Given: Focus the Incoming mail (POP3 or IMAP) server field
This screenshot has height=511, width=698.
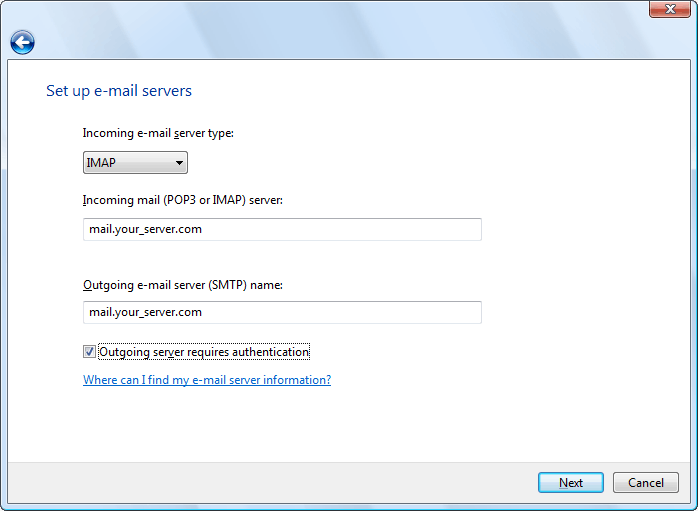Looking at the screenshot, I should (282, 229).
